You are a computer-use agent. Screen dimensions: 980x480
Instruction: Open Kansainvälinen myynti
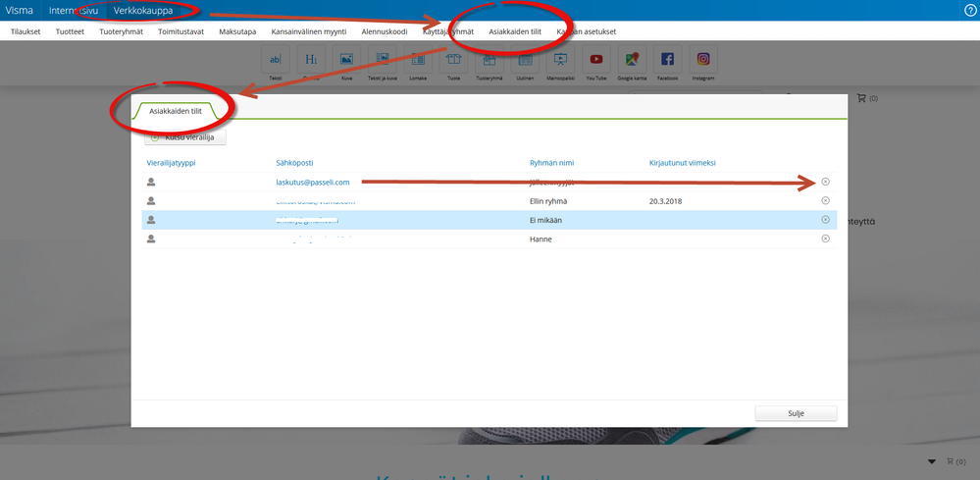click(309, 31)
